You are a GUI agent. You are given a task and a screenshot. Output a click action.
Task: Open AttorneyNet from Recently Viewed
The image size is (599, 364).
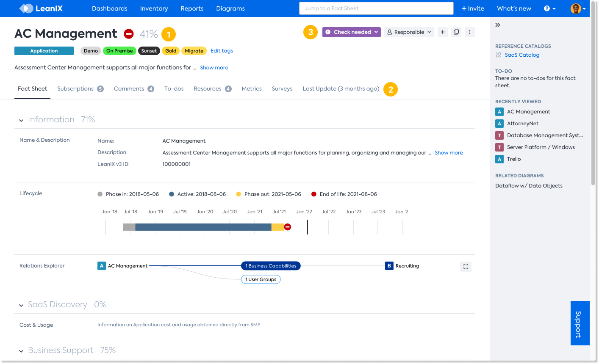pos(523,124)
